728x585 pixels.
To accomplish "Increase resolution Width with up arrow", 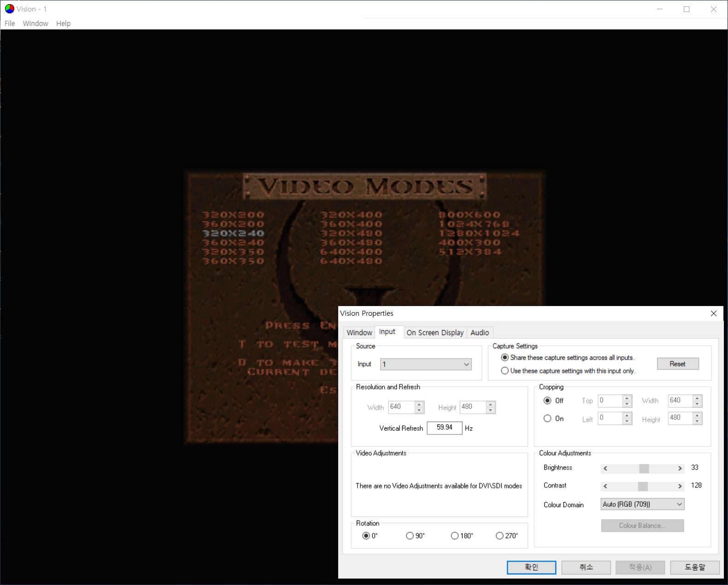I will click(x=419, y=404).
